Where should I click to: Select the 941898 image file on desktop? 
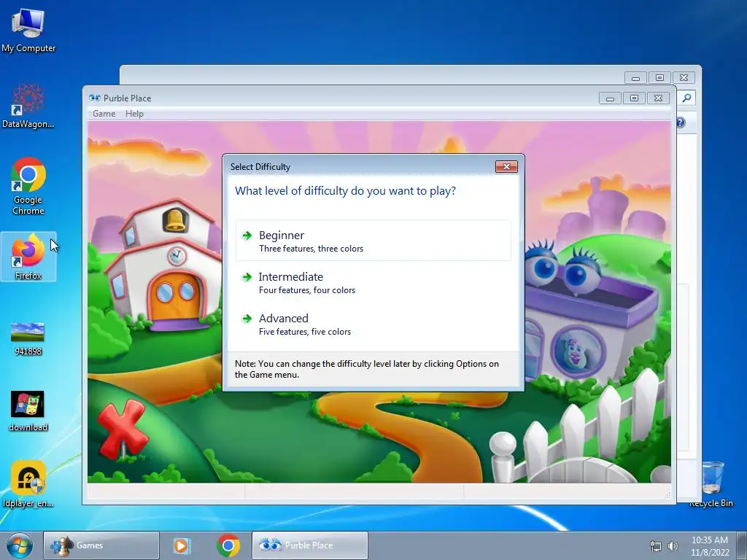pos(28,339)
